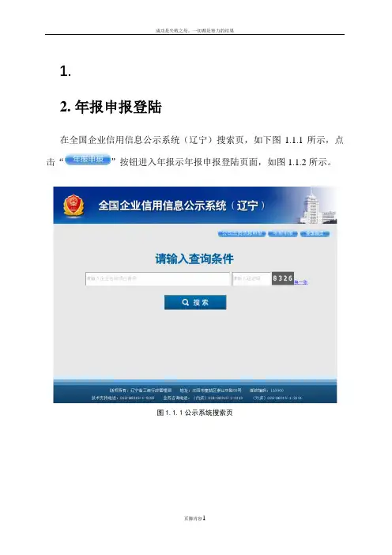Click the blue 搜索 search button
The height and width of the screenshot is (555, 392).
coord(195,302)
